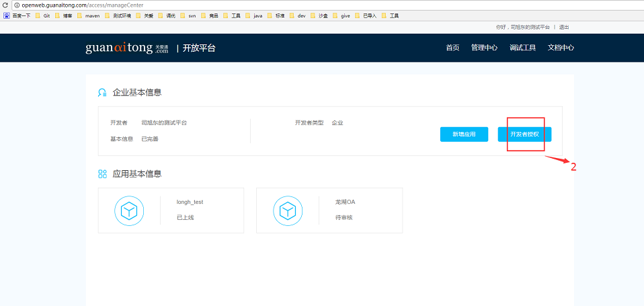
Task: Go to 首页 in the navigation bar
Action: 452,48
